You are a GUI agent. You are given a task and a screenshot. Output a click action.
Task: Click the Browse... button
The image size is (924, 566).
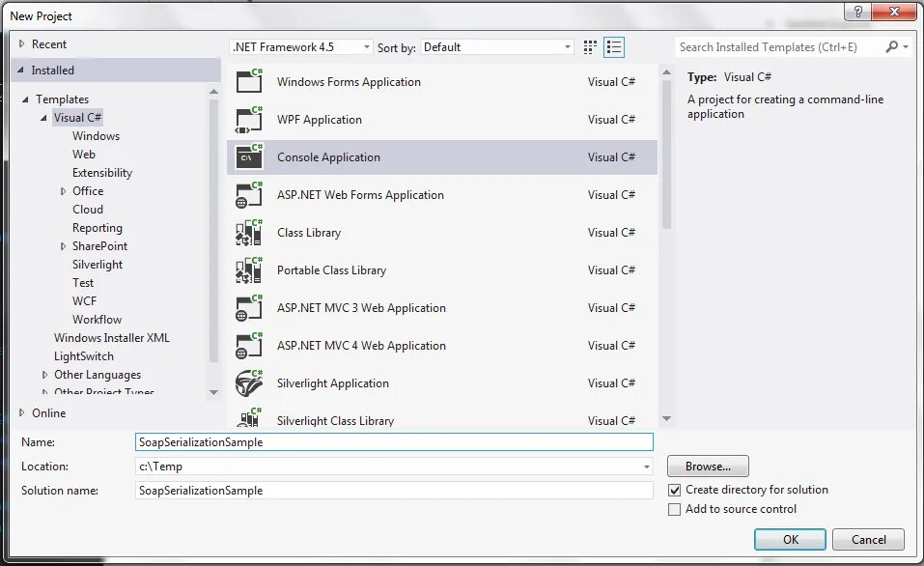(x=708, y=467)
